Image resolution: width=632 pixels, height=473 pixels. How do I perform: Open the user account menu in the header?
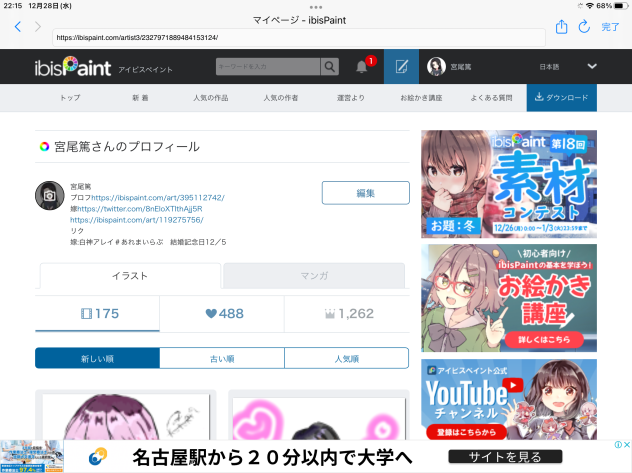click(449, 66)
